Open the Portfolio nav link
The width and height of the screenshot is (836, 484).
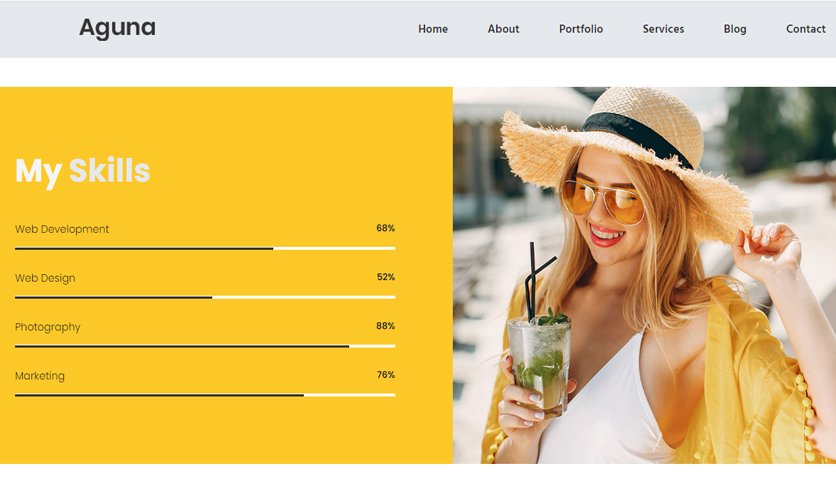tap(581, 29)
